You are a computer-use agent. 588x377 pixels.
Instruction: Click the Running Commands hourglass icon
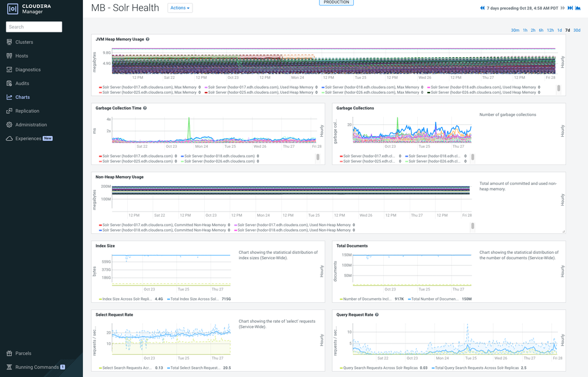pyautogui.click(x=9, y=367)
